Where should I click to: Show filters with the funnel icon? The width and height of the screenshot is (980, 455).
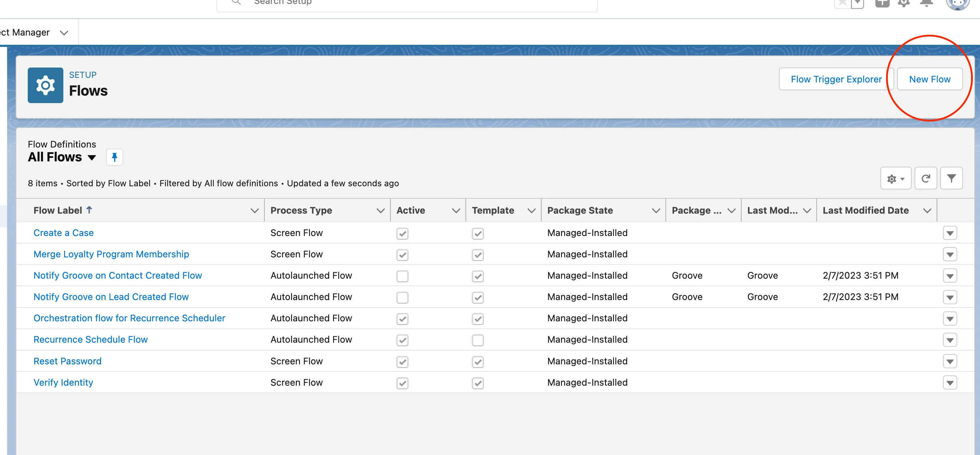tap(951, 178)
